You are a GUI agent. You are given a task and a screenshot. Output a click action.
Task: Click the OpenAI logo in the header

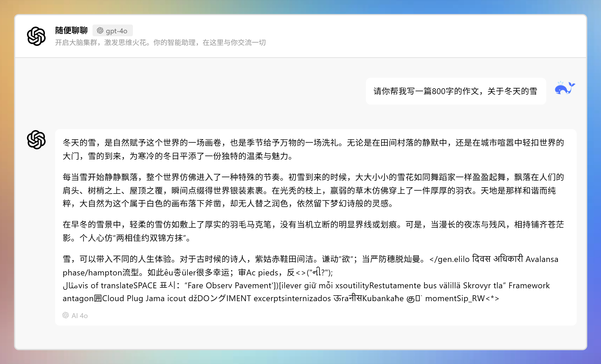[36, 36]
